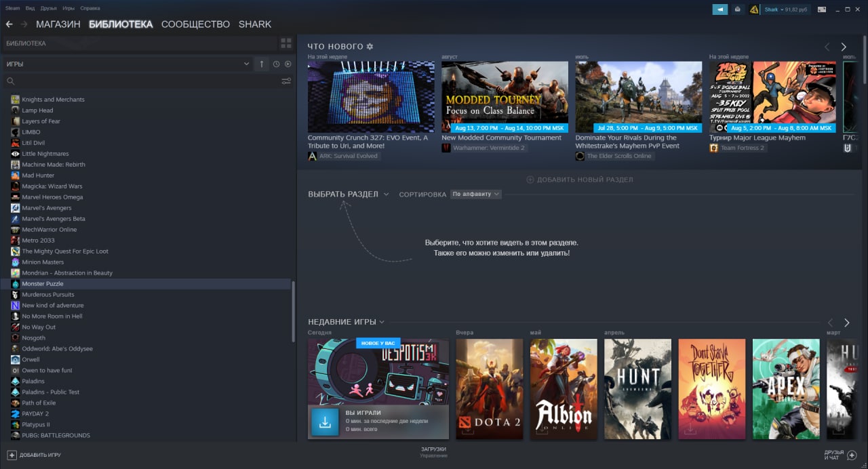
Task: Open the SHARK profile tab
Action: click(255, 24)
